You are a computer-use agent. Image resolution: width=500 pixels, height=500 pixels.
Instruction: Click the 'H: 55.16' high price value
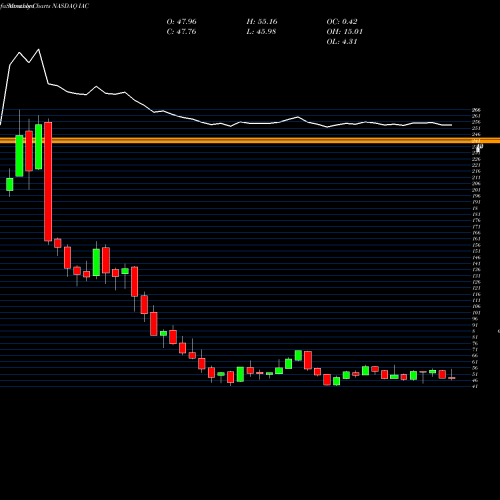[x=262, y=22]
